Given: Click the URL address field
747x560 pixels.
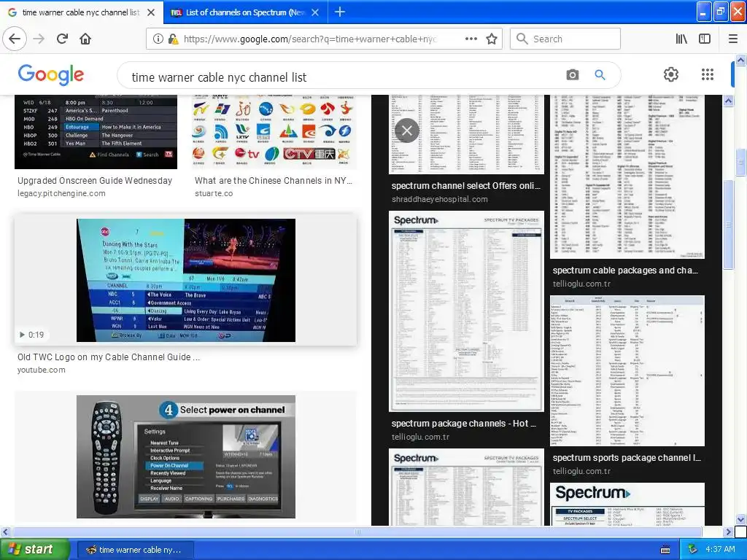Looking at the screenshot, I should (309, 39).
